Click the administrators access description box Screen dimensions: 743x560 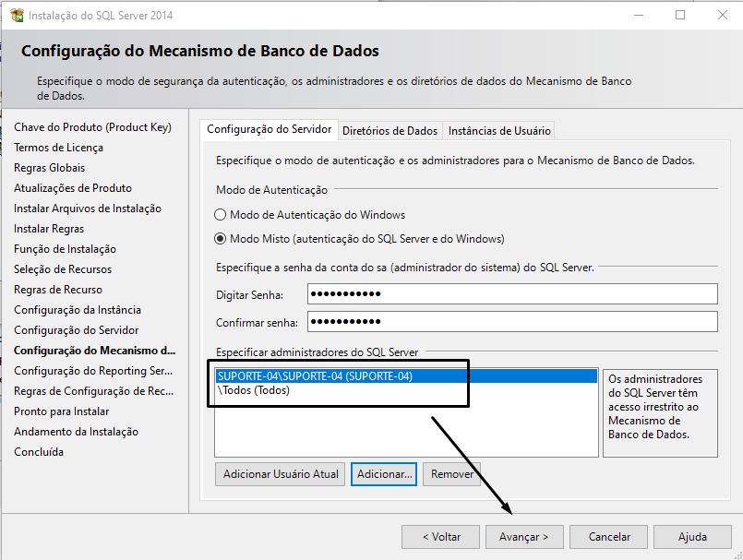click(x=660, y=412)
